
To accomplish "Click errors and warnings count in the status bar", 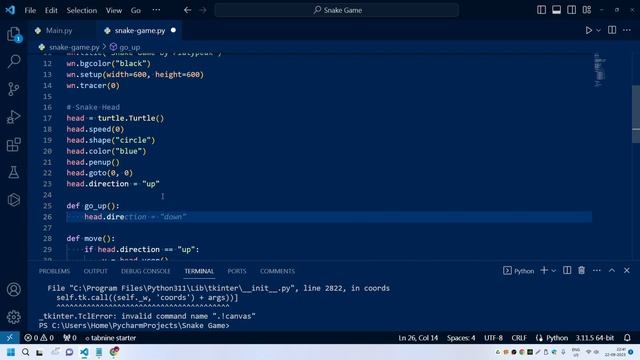I will click(x=39, y=338).
